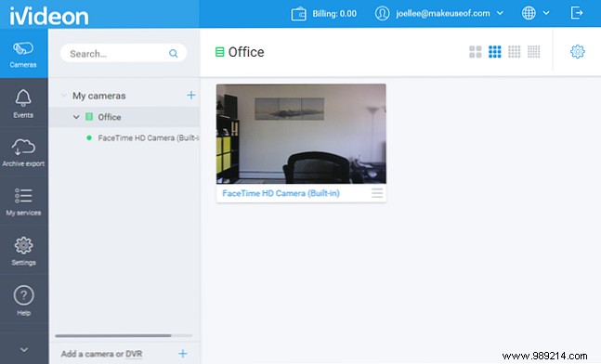Open the group settings gear at top right
The image size is (601, 364).
pyautogui.click(x=577, y=52)
